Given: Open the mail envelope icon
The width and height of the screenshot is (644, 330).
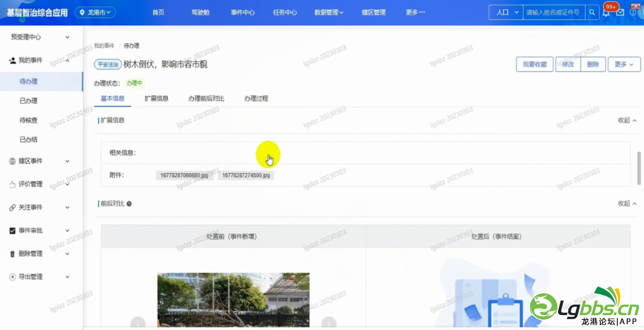Looking at the screenshot, I should (620, 13).
